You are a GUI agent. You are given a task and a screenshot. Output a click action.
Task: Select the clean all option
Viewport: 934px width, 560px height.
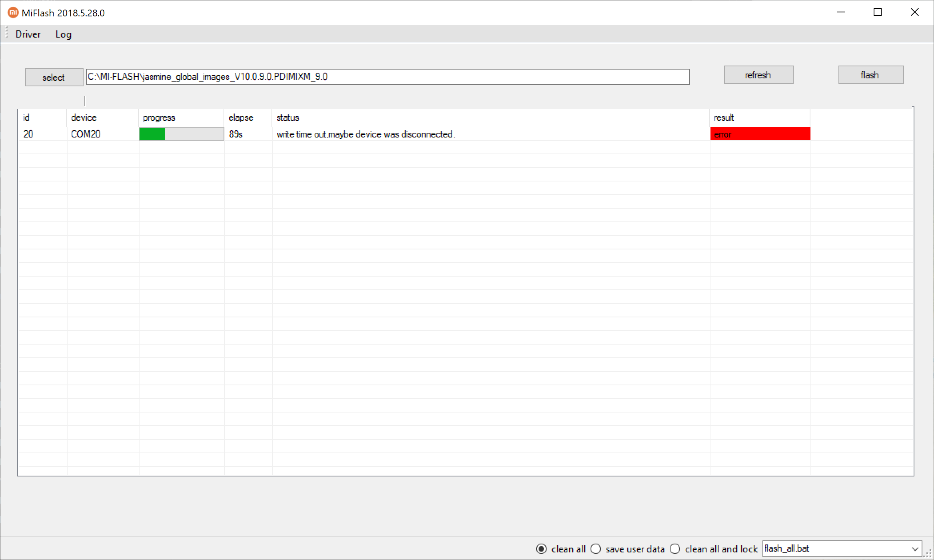[541, 549]
